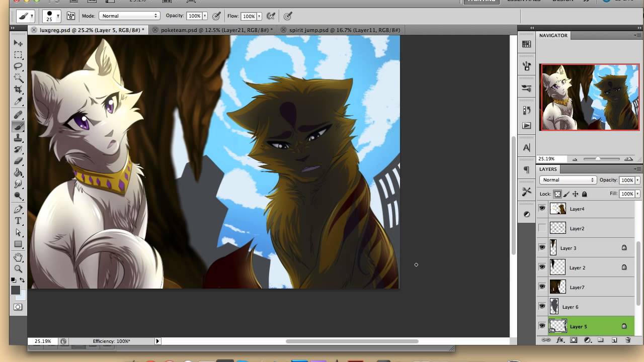
Task: Select the Rectangular Marquee tool
Action: click(18, 55)
